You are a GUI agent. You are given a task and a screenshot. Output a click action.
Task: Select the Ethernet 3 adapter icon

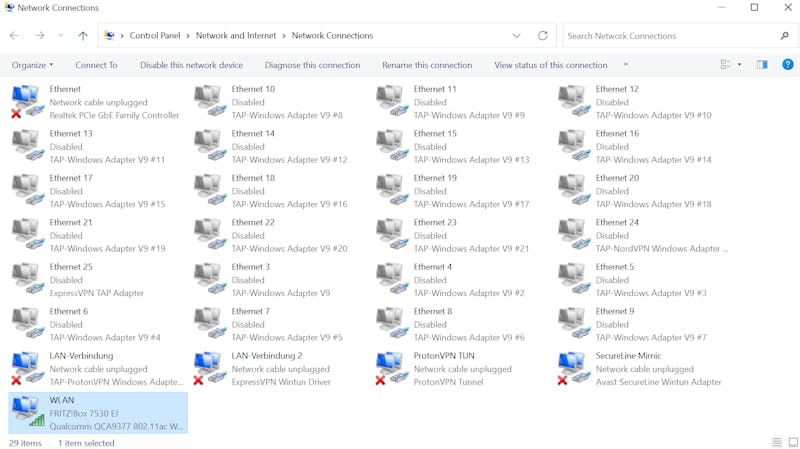point(210,279)
